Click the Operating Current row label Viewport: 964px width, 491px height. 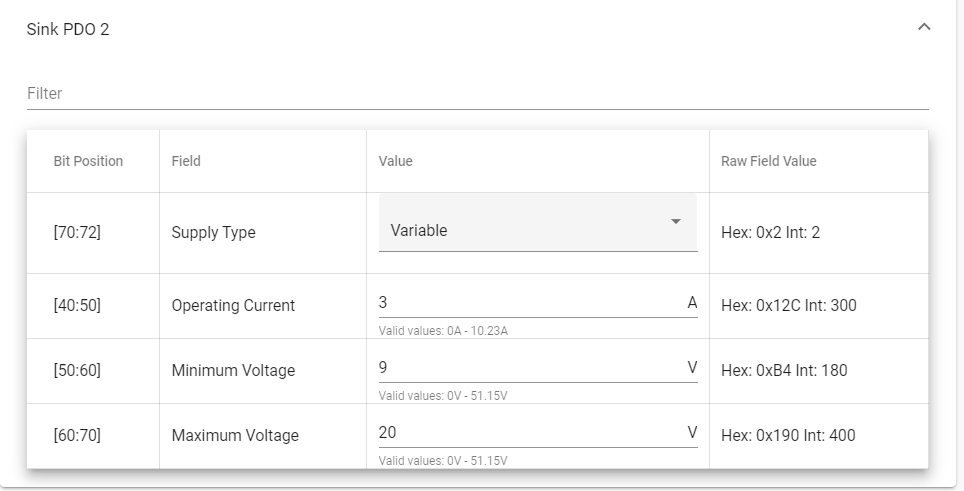(x=233, y=306)
